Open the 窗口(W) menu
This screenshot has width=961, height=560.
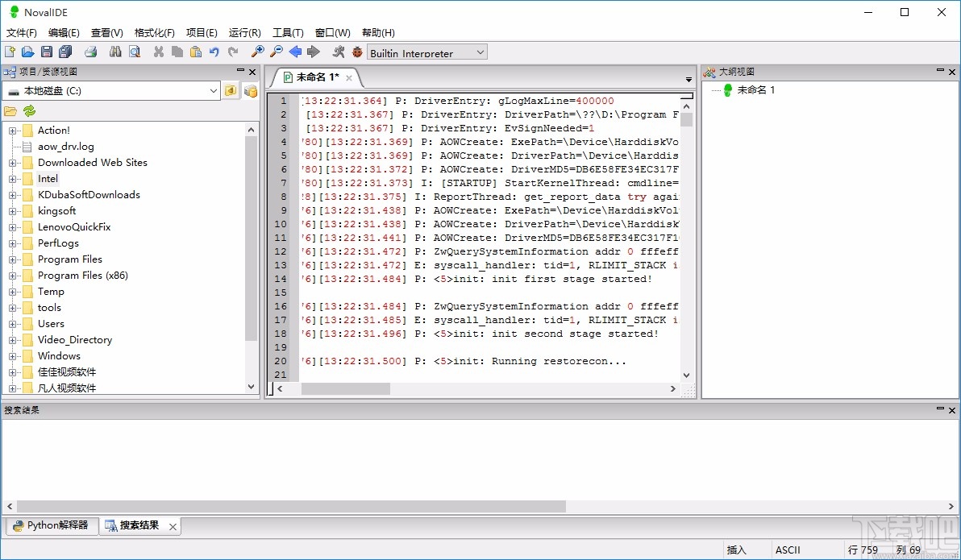333,32
